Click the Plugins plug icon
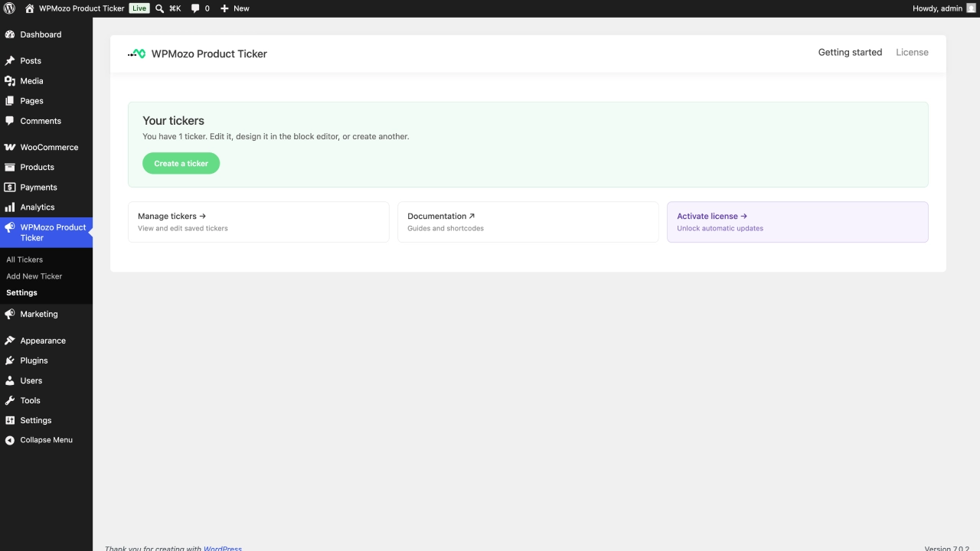Screen dimensions: 980x551 click(10, 360)
